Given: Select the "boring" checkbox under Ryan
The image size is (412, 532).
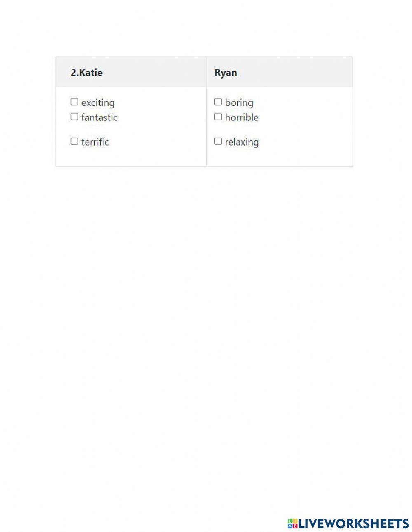Looking at the screenshot, I should tap(218, 102).
